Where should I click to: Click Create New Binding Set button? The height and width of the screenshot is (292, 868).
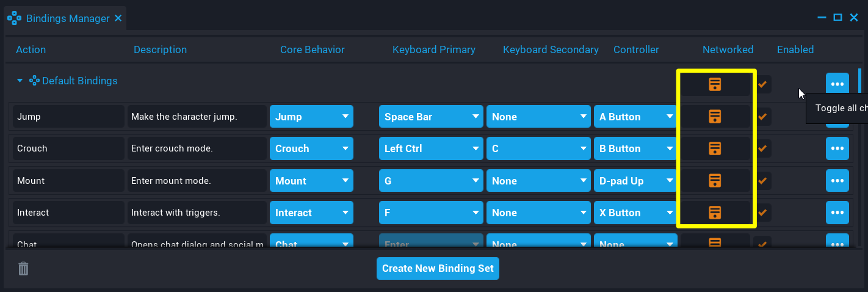[x=438, y=268]
